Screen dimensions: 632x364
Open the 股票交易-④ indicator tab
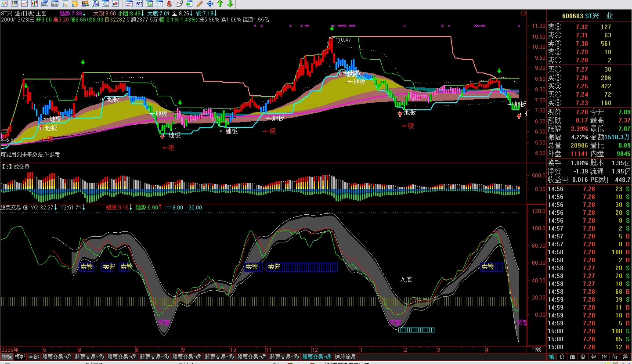pos(155,357)
